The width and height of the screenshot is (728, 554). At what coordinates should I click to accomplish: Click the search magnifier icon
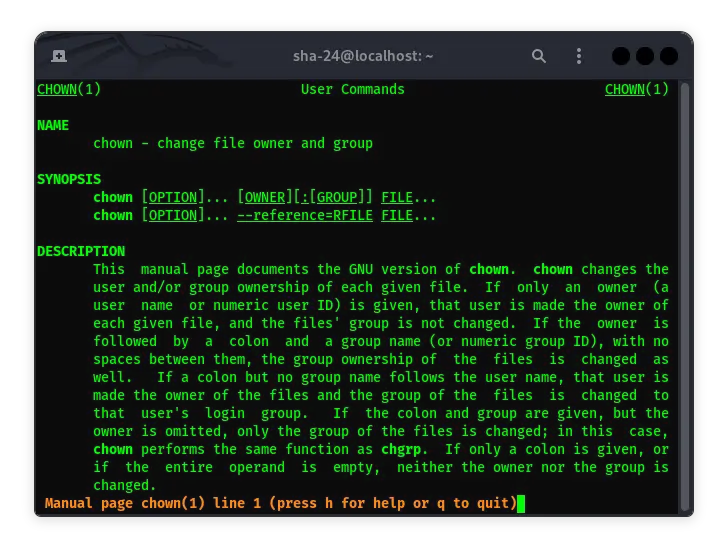click(539, 56)
